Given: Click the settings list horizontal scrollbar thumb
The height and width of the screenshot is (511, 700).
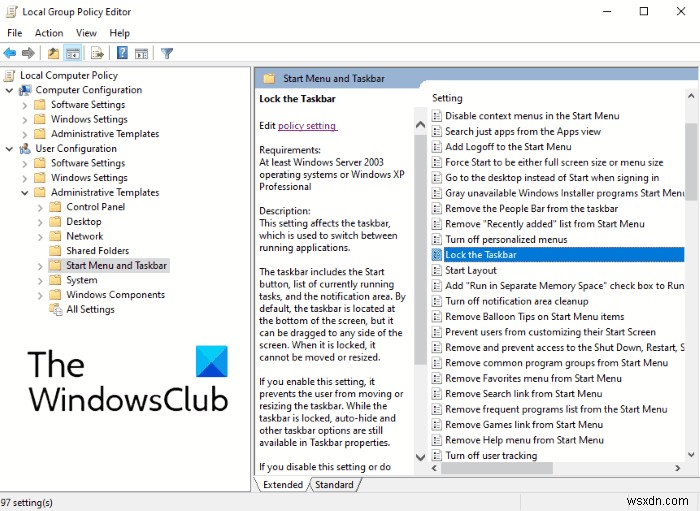Looking at the screenshot, I should point(497,468).
